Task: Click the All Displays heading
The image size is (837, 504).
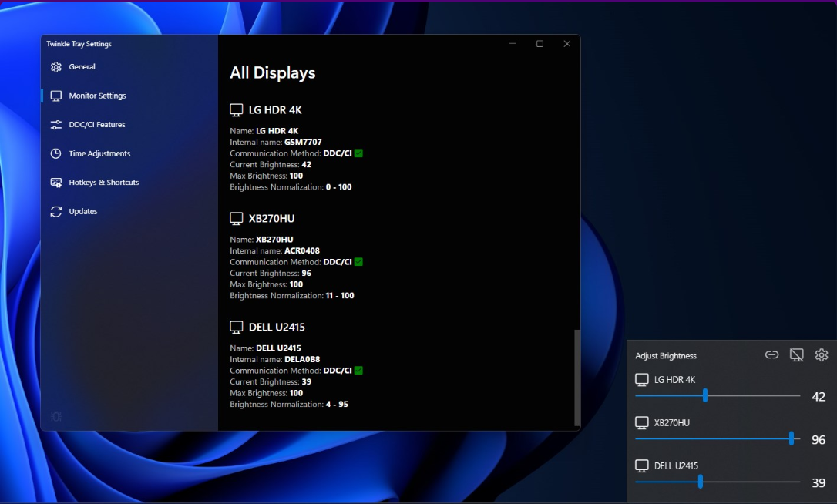Action: tap(273, 72)
